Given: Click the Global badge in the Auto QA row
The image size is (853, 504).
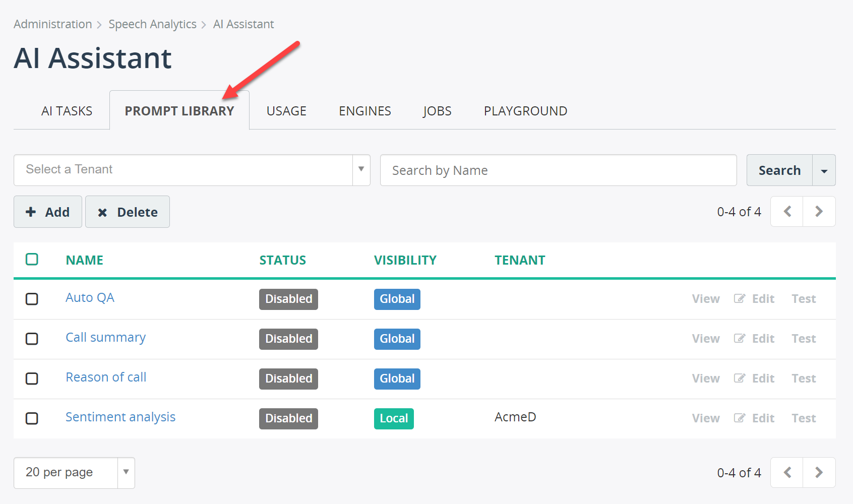Looking at the screenshot, I should [397, 299].
